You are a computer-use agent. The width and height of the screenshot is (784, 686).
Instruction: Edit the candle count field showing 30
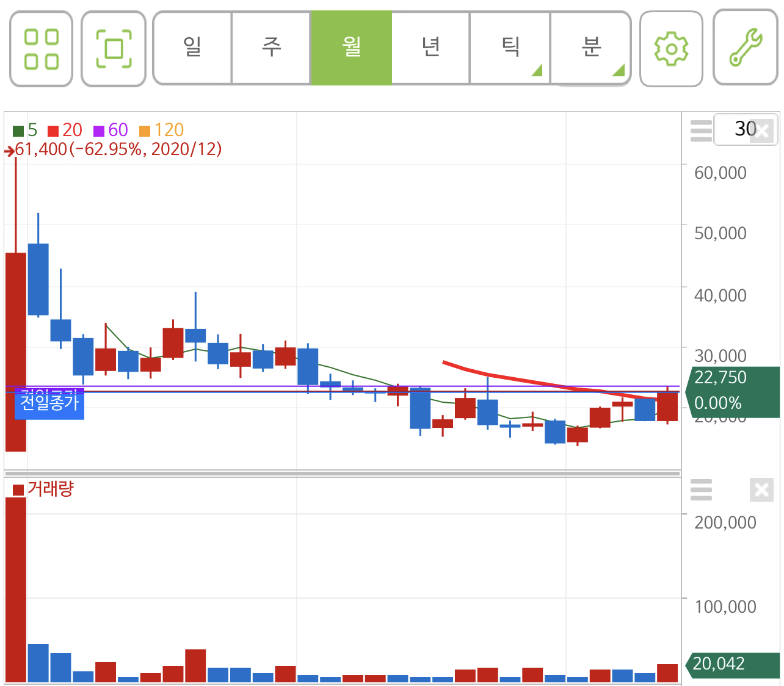746,129
